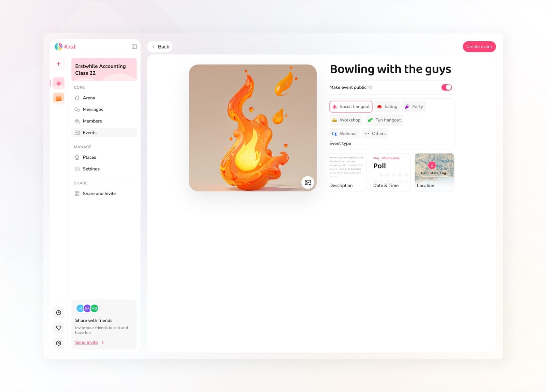The height and width of the screenshot is (392, 546).
Task: Open Events in sidebar
Action: [x=104, y=133]
